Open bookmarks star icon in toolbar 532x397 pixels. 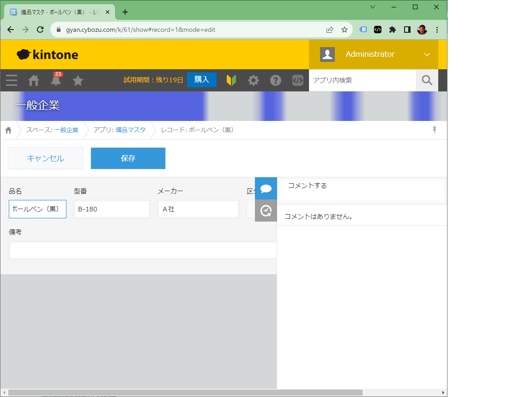pyautogui.click(x=78, y=80)
